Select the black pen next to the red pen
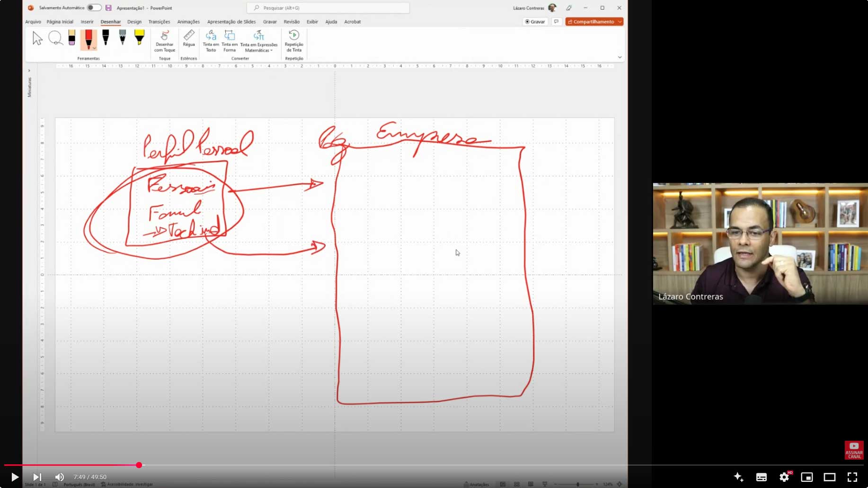The image size is (868, 488). point(106,37)
